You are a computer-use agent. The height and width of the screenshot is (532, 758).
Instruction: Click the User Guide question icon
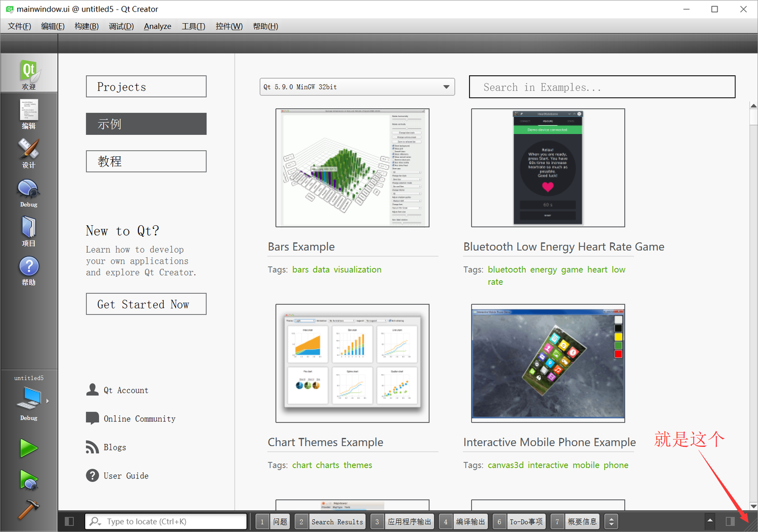pos(93,476)
